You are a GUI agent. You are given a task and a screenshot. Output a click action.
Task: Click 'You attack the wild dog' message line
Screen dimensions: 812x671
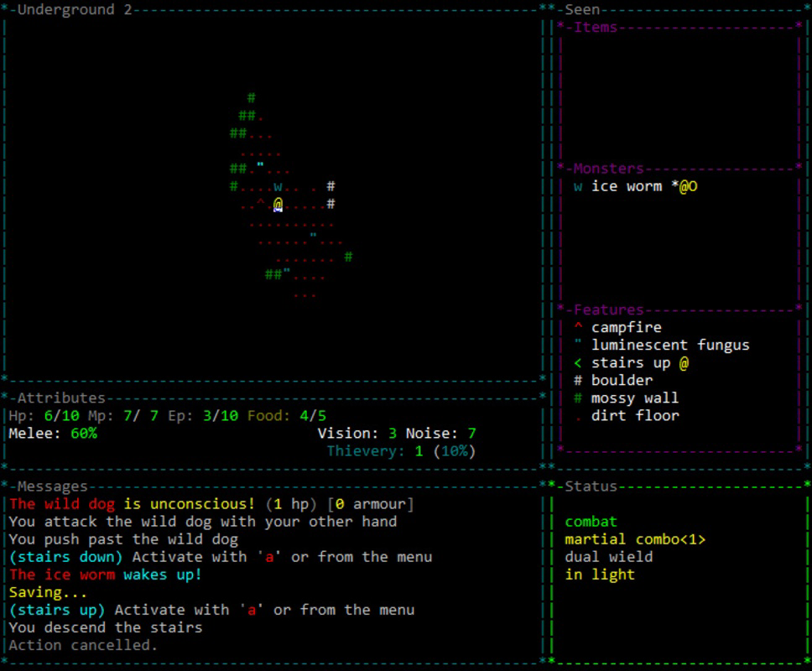click(202, 522)
